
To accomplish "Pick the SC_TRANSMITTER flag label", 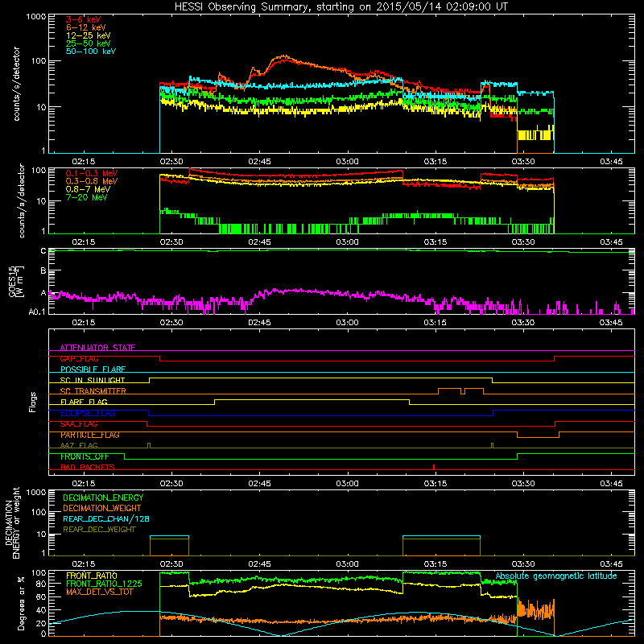I will (93, 391).
